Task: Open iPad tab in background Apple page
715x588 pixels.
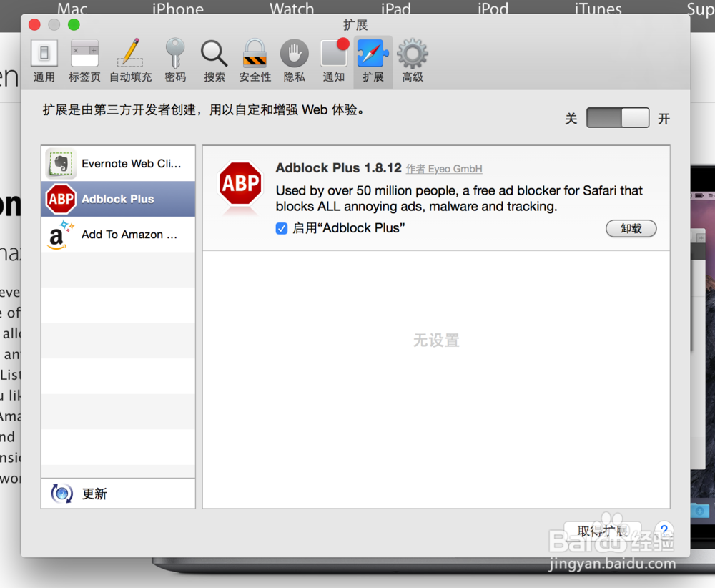Action: click(x=396, y=8)
